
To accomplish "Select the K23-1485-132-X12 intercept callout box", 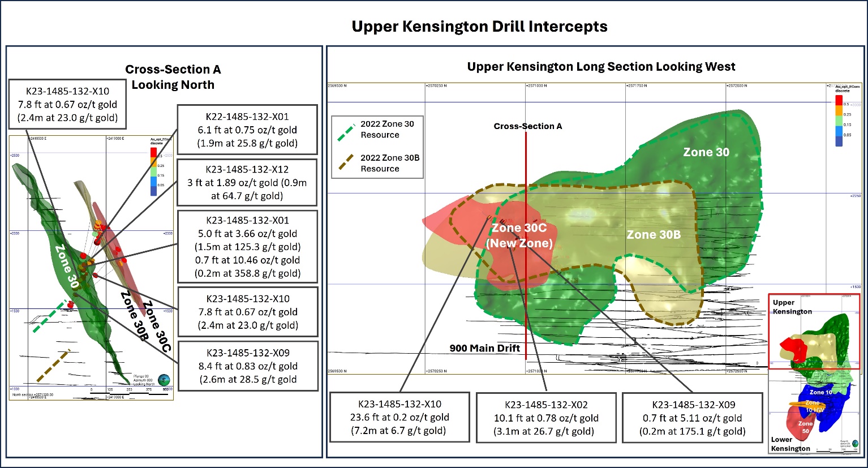I will click(x=247, y=182).
